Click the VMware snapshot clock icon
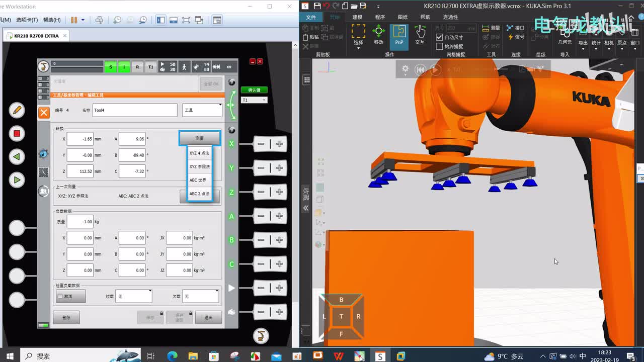 click(x=117, y=20)
